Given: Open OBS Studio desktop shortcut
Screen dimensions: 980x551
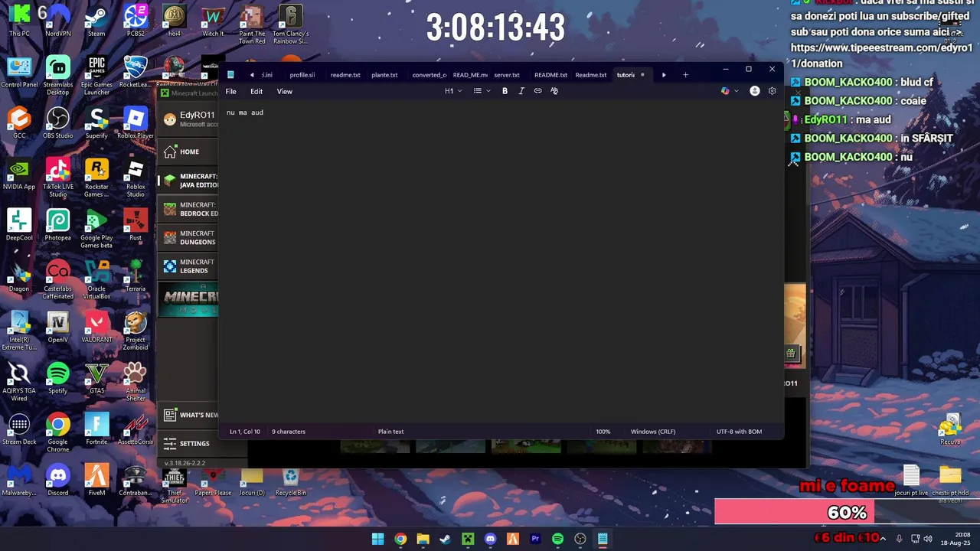Looking at the screenshot, I should point(58,122).
